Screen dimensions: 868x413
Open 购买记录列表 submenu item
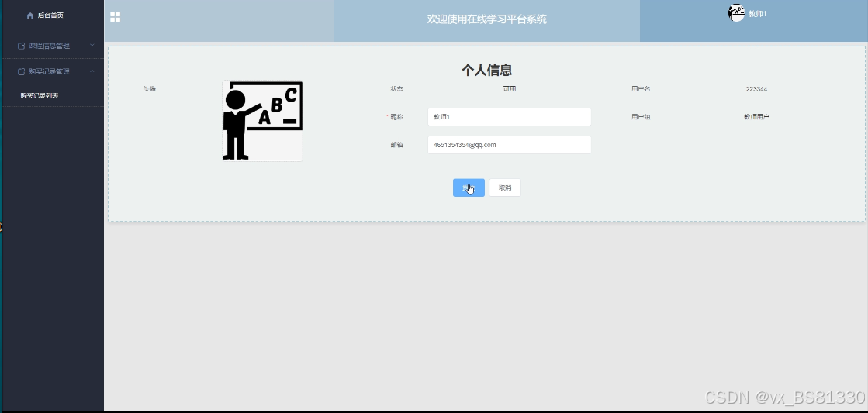tap(40, 95)
